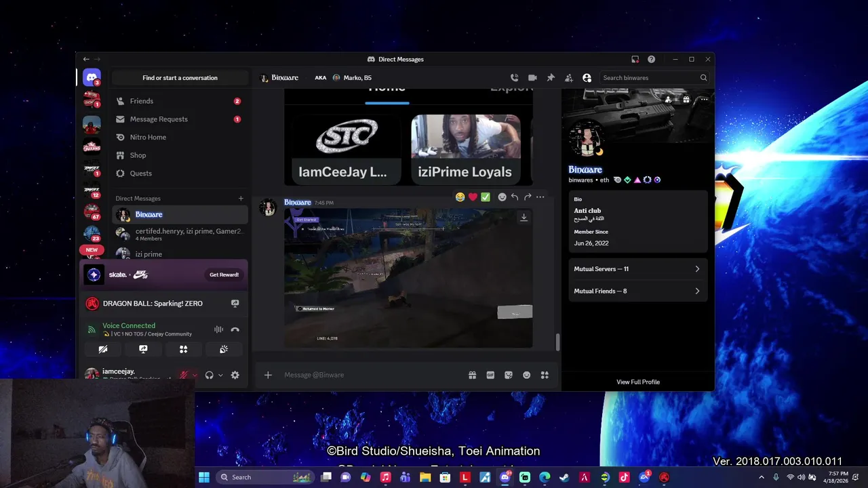
Task: Click the Search binwares field
Action: click(x=654, y=78)
